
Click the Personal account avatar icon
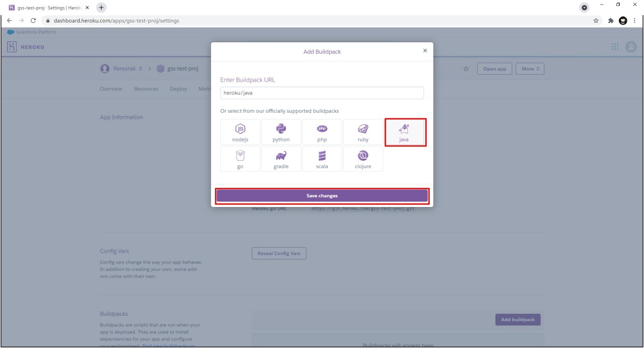(105, 68)
